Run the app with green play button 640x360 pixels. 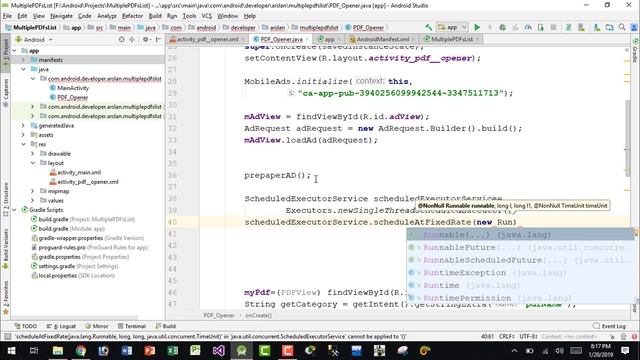477,27
